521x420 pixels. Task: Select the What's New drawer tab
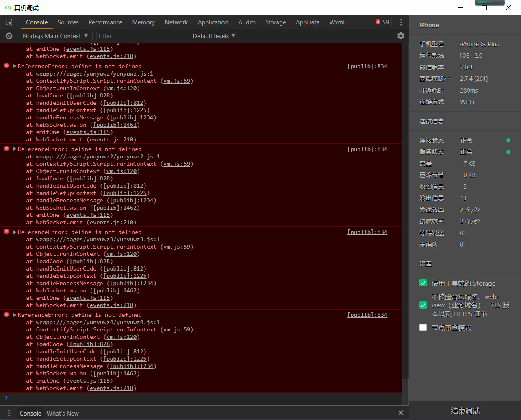click(63, 413)
